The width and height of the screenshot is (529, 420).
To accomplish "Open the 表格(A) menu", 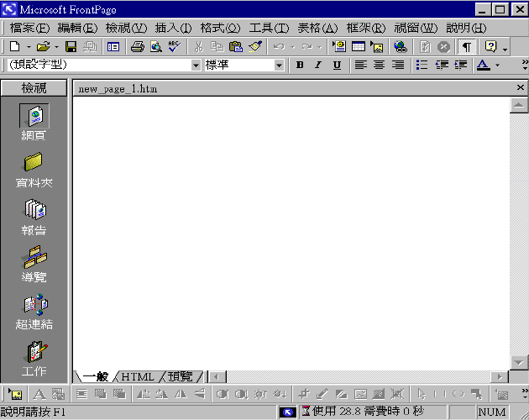I will coord(317,28).
